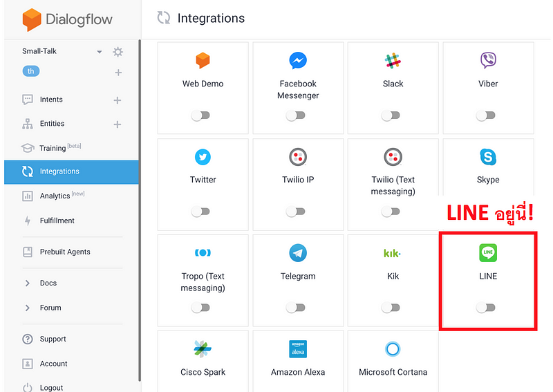Click the Twitter bird icon
The image size is (553, 392).
click(x=203, y=157)
